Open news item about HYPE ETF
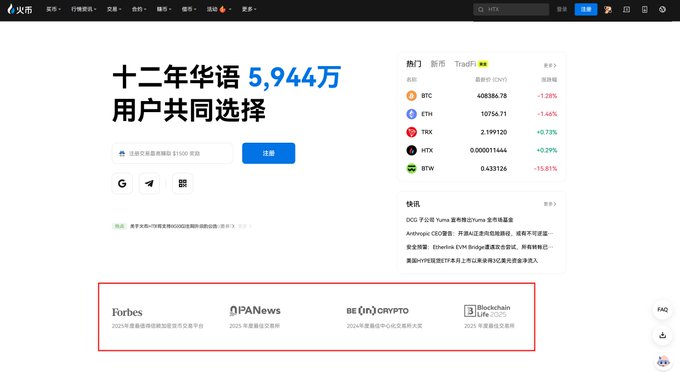Screen dimensions: 680x372 click(x=472, y=261)
